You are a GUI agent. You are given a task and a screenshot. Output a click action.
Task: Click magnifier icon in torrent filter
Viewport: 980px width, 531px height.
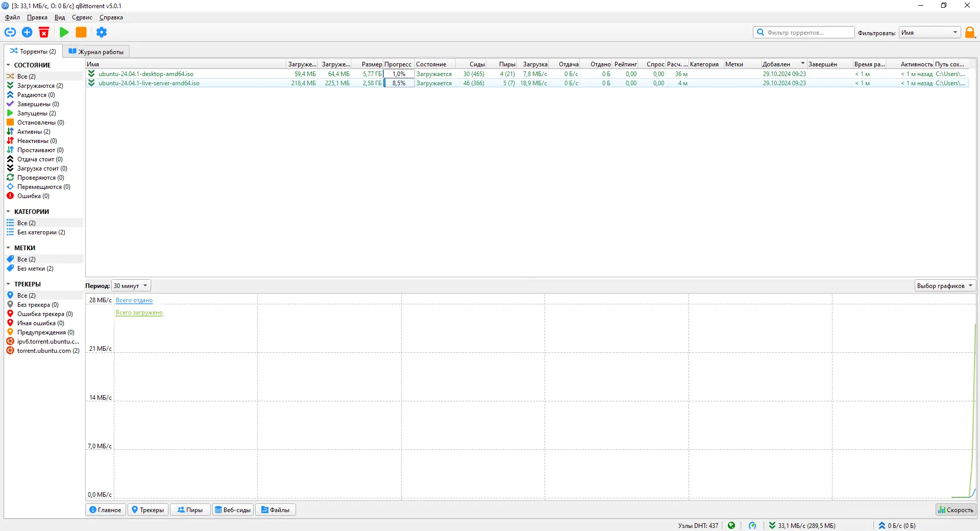[761, 32]
